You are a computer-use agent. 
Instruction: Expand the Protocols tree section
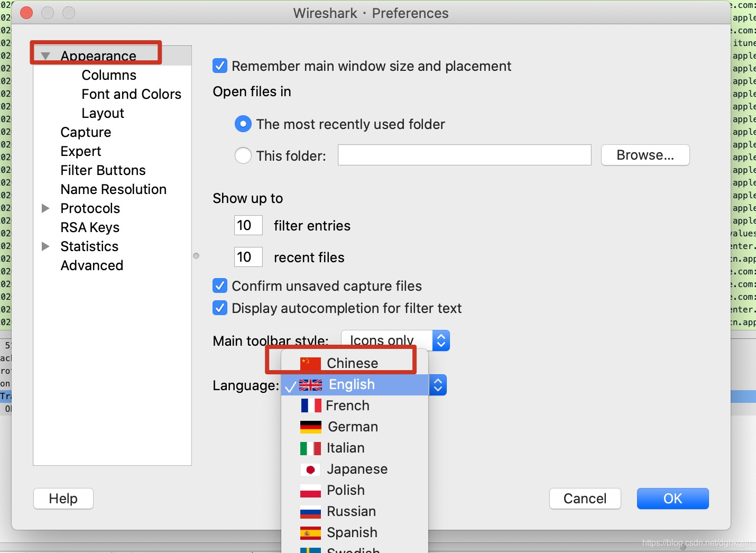(45, 208)
